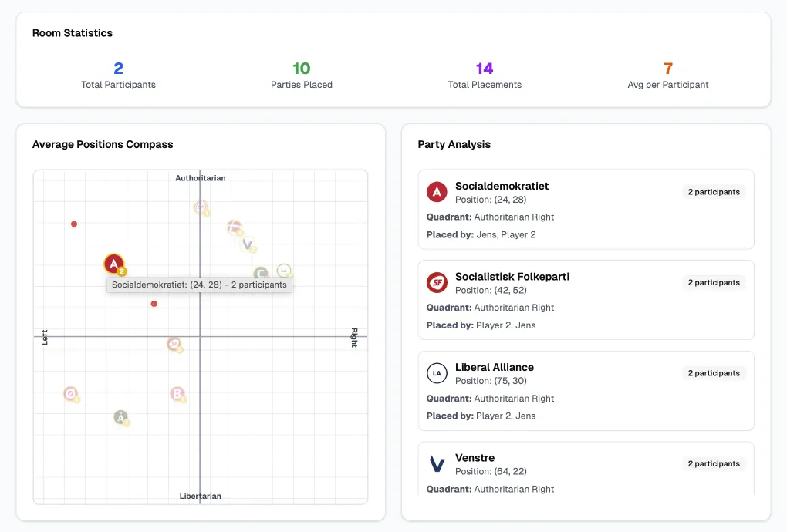
Task: Click the "Libertarian" axis label
Action: pyautogui.click(x=201, y=496)
